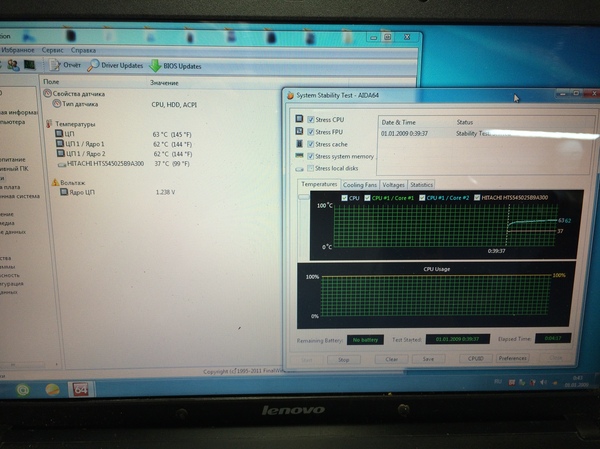
Task: Toggle the Stress FPU checkbox
Action: pos(311,131)
